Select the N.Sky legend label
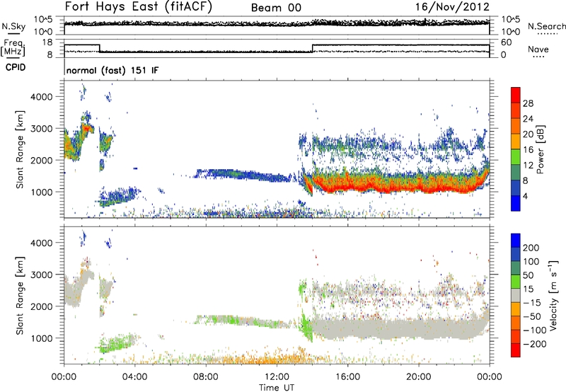 (13, 26)
